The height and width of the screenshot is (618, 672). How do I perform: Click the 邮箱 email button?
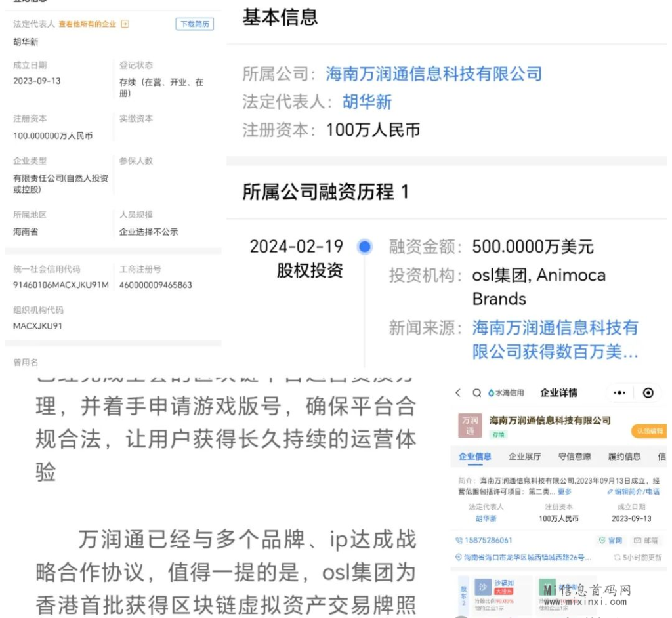[645, 540]
